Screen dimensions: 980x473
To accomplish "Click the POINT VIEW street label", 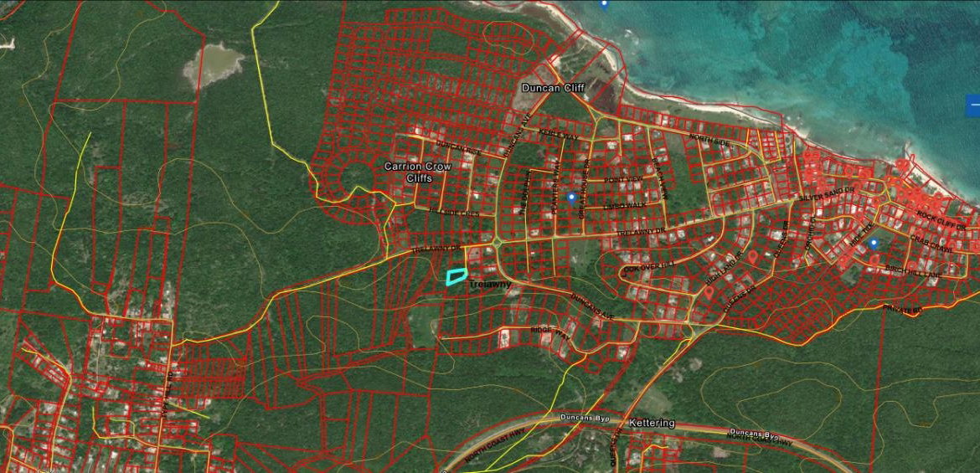I will pos(623,179).
